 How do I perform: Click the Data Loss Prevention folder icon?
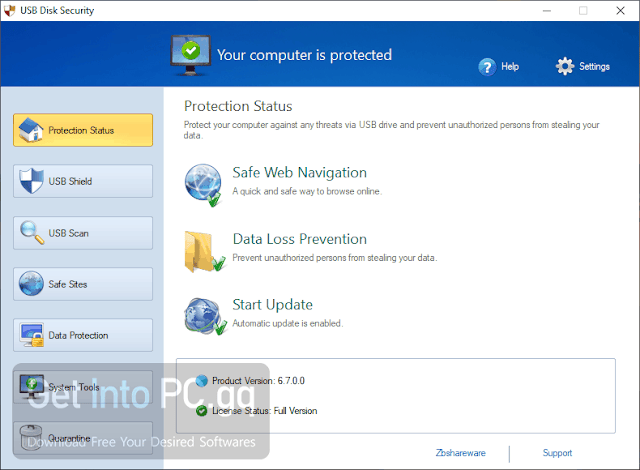pyautogui.click(x=204, y=252)
